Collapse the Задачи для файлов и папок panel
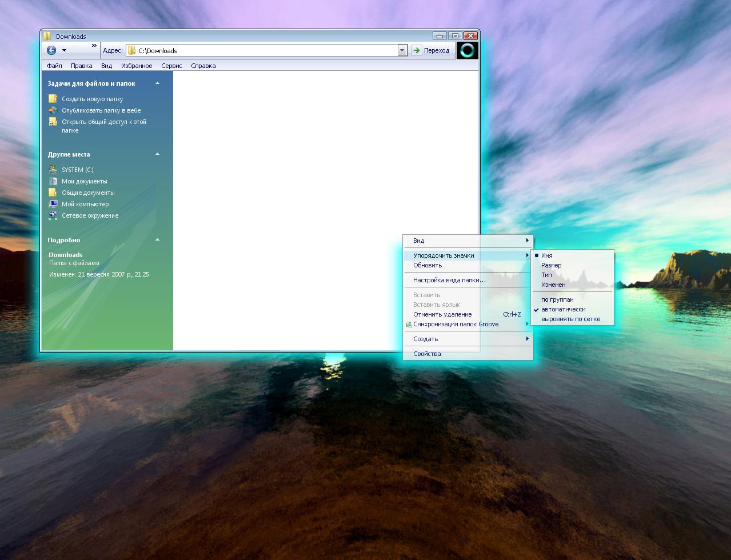Viewport: 731px width, 560px height. coord(158,83)
